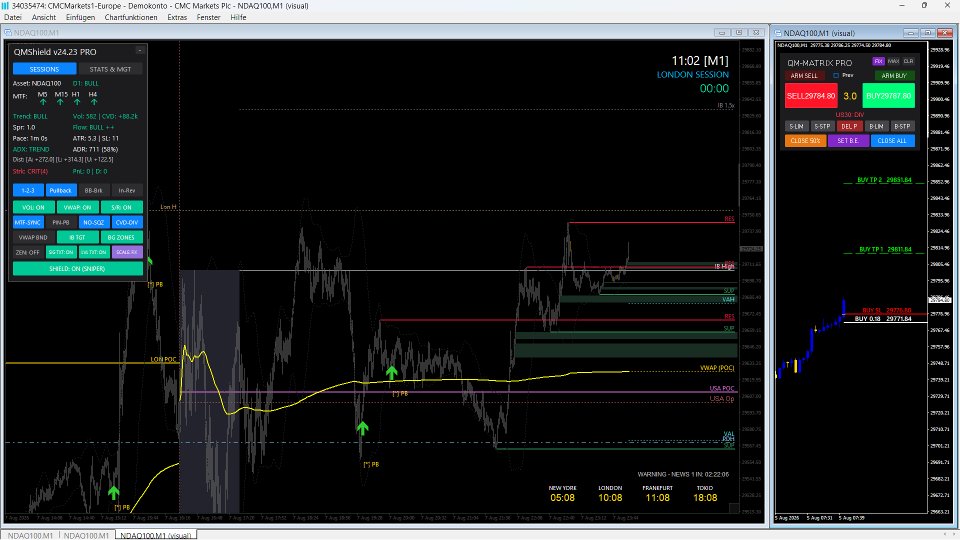Click the green BUY 29787.80 button
Image resolution: width=960 pixels, height=540 pixels.
pos(888,96)
